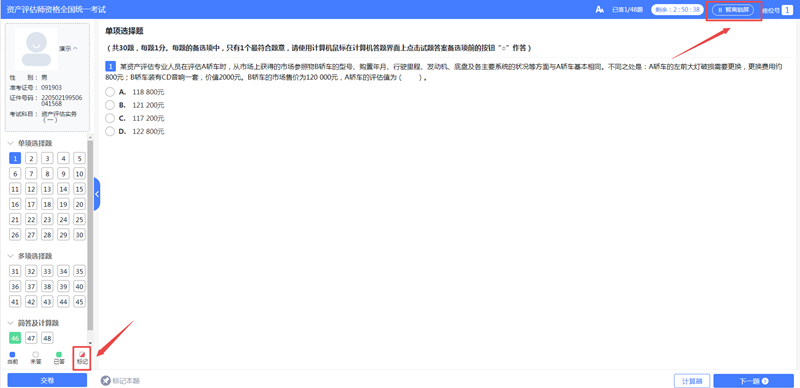Screen dimensions: 800x388
Task: Click the answered count 已答1/48题
Action: tap(629, 10)
